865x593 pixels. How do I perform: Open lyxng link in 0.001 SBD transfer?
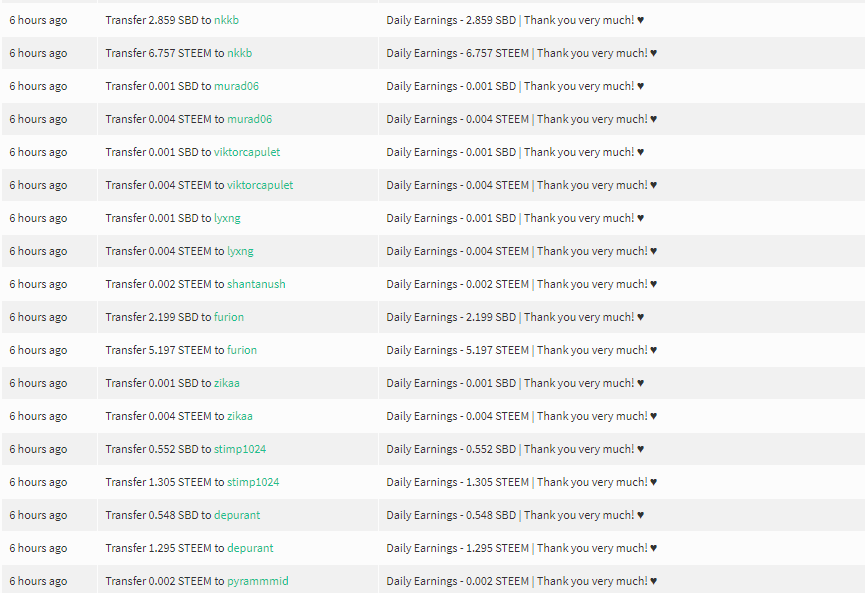(x=227, y=218)
